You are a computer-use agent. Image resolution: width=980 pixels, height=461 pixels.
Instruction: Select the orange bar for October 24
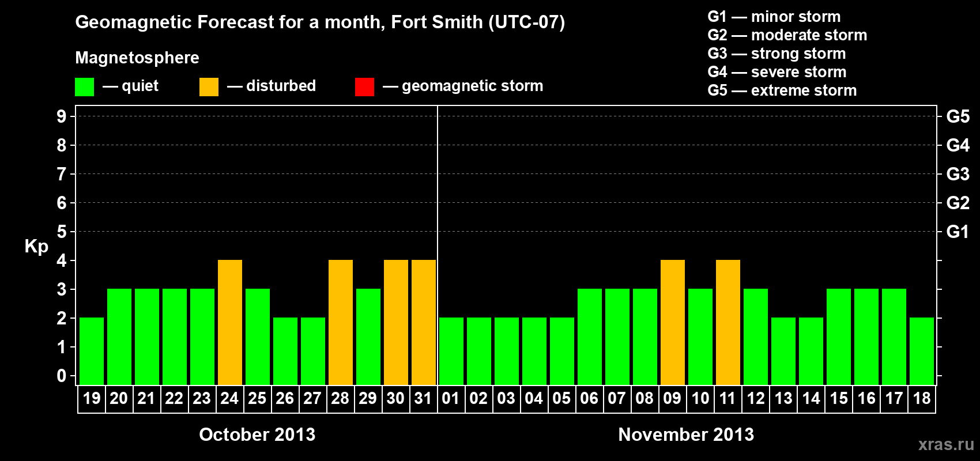(x=230, y=322)
